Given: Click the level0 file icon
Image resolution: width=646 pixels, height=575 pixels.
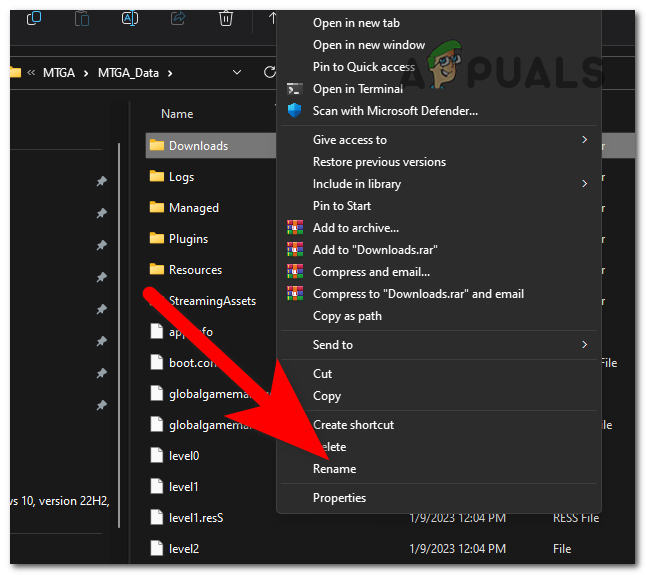Looking at the screenshot, I should click(x=157, y=456).
